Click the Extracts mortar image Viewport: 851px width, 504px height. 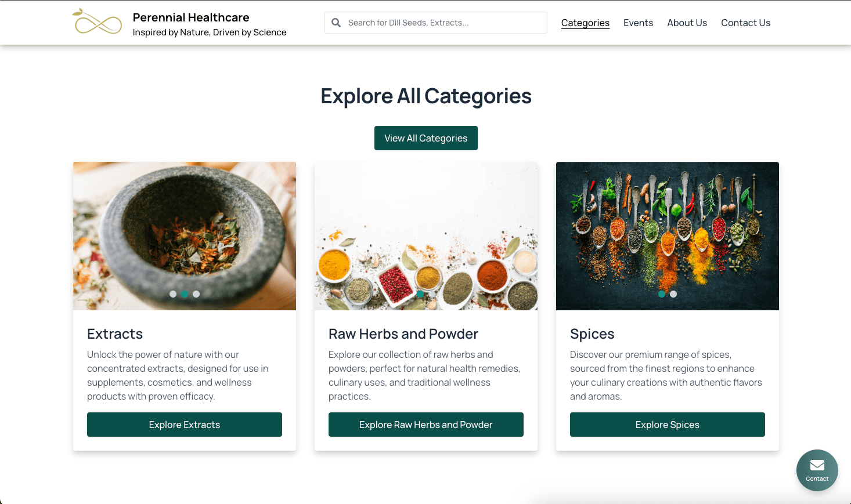(185, 232)
